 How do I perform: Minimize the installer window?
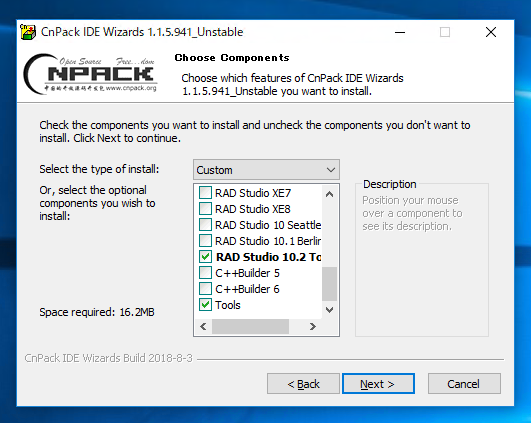tap(400, 32)
